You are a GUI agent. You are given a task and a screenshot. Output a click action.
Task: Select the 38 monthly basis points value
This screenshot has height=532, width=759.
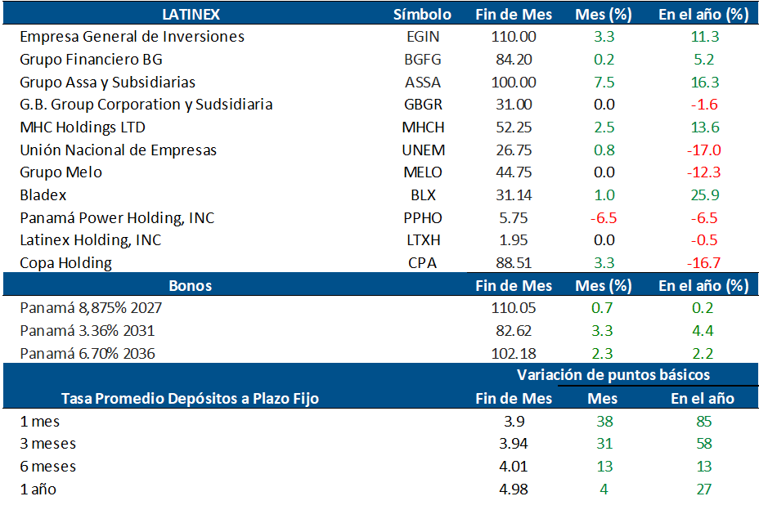(604, 422)
